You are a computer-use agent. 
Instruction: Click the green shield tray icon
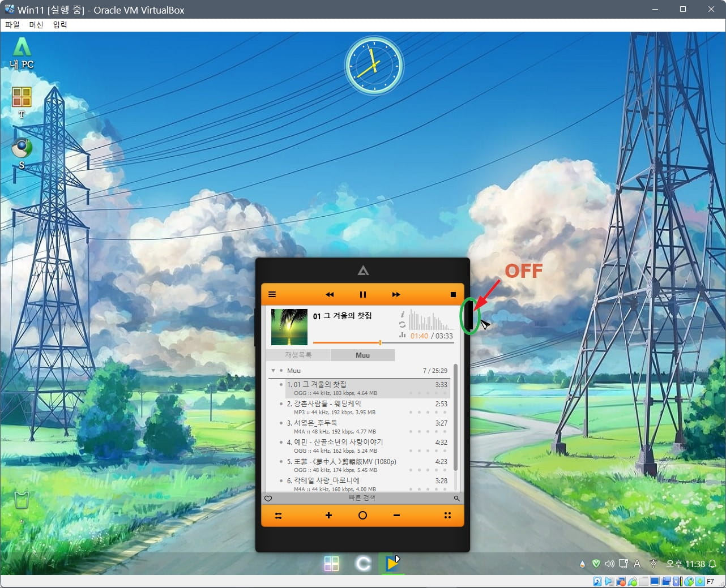(596, 564)
